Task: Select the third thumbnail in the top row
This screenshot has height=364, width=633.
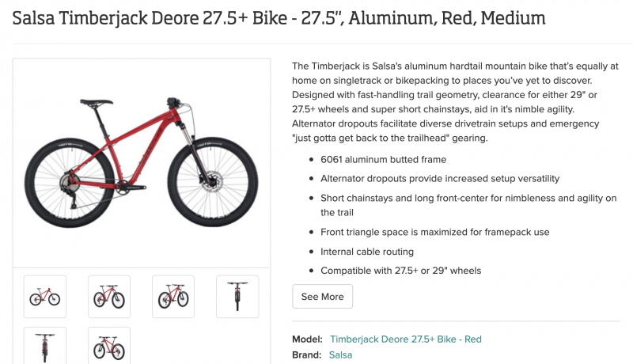Action: (173, 297)
